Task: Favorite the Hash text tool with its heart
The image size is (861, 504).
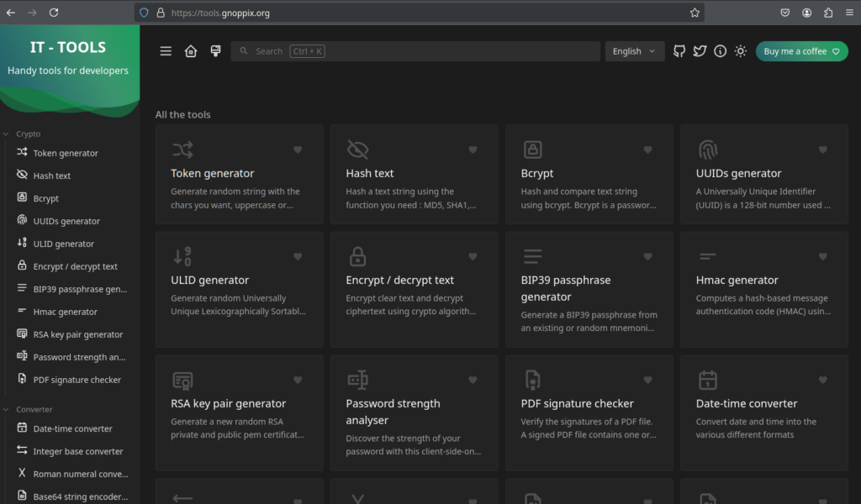Action: point(473,150)
